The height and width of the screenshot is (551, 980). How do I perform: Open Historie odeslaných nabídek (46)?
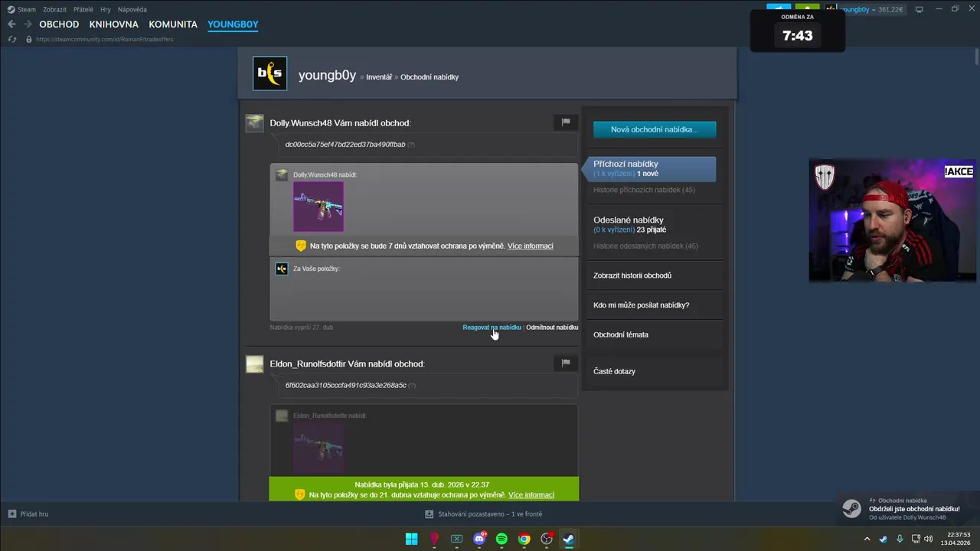tap(645, 246)
